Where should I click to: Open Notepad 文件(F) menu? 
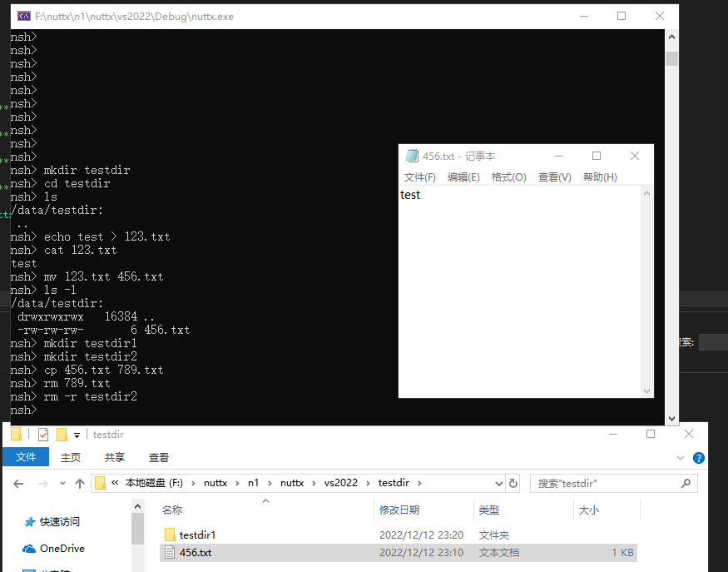coord(419,177)
